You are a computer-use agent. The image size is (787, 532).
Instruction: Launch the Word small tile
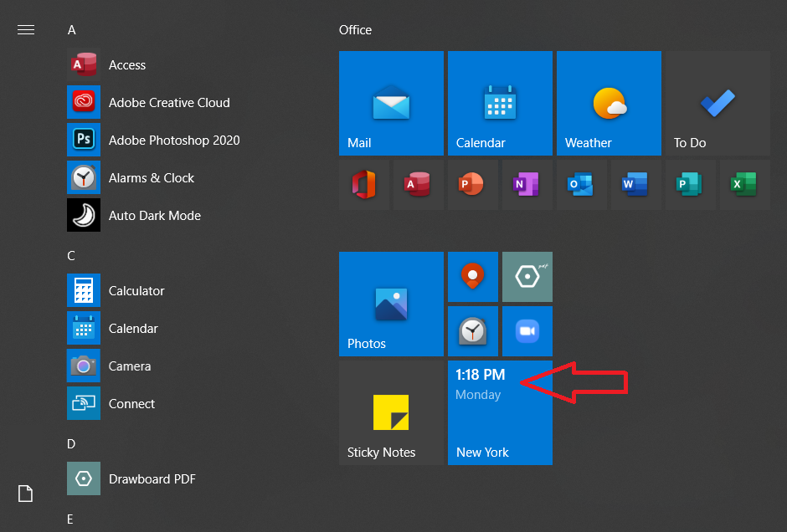tap(636, 185)
